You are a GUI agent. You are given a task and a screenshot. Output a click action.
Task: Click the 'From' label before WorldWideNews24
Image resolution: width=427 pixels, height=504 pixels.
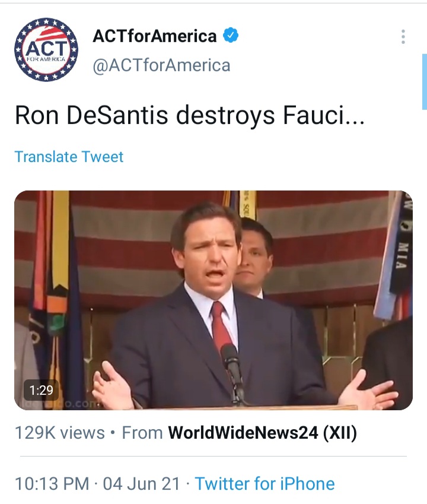click(142, 432)
